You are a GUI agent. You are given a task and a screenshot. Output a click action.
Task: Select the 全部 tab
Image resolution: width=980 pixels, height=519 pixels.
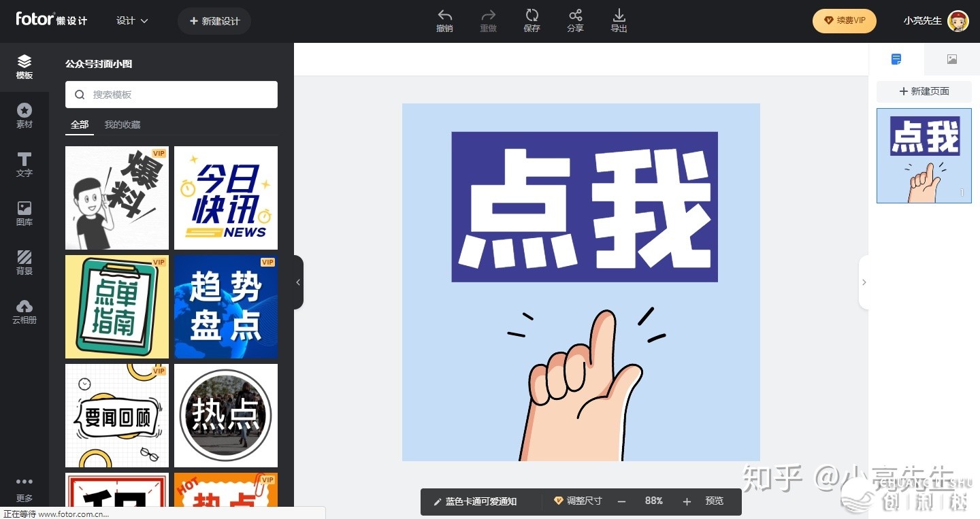(80, 124)
